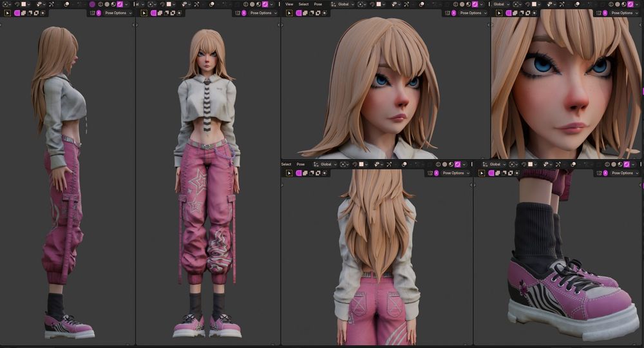Open Select menu in back-view viewport
The height and width of the screenshot is (348, 644).
287,164
